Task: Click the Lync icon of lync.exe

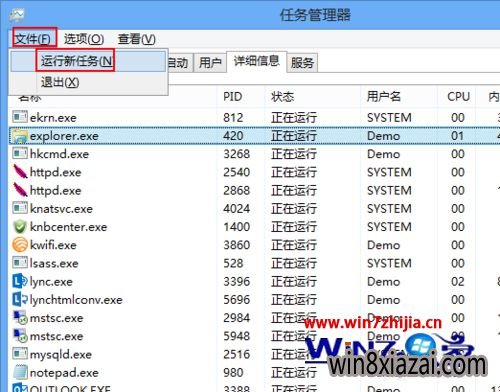Action: pos(20,281)
